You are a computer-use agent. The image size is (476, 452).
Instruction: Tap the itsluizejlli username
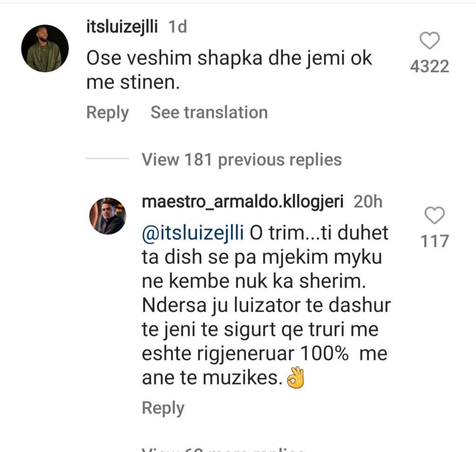pos(122,27)
